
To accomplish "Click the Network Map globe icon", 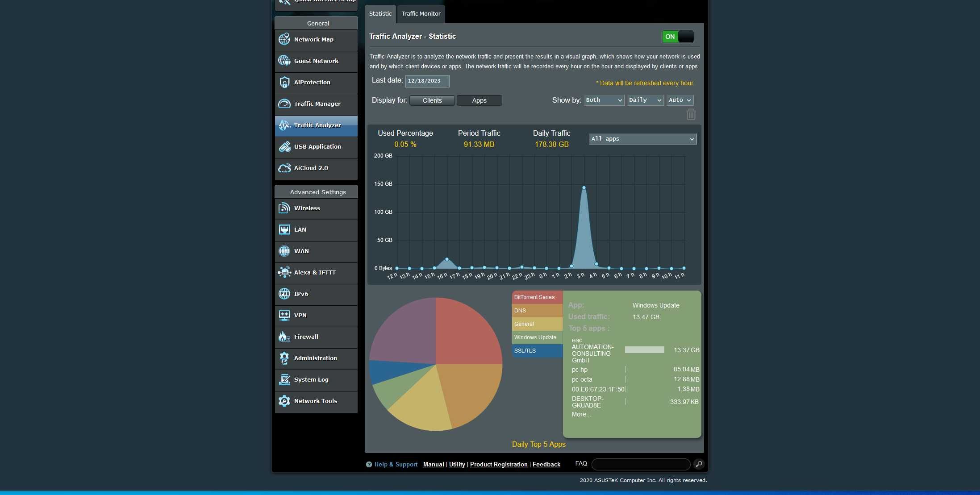I will (x=284, y=39).
